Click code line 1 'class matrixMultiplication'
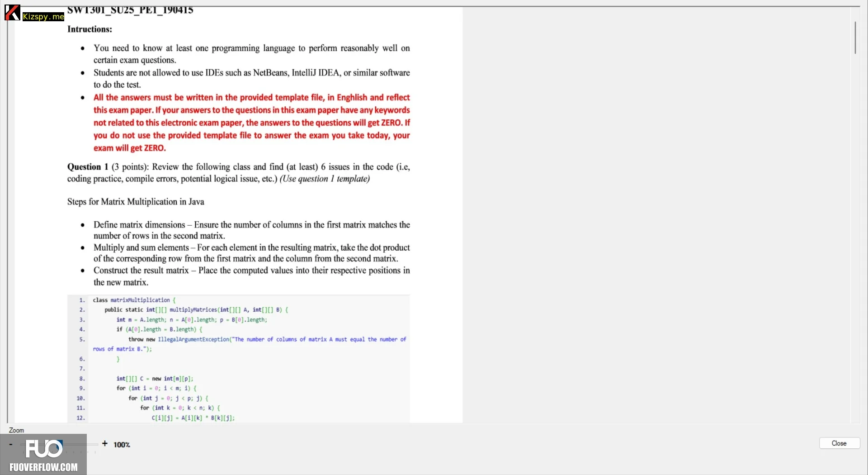This screenshot has width=868, height=475. point(134,300)
